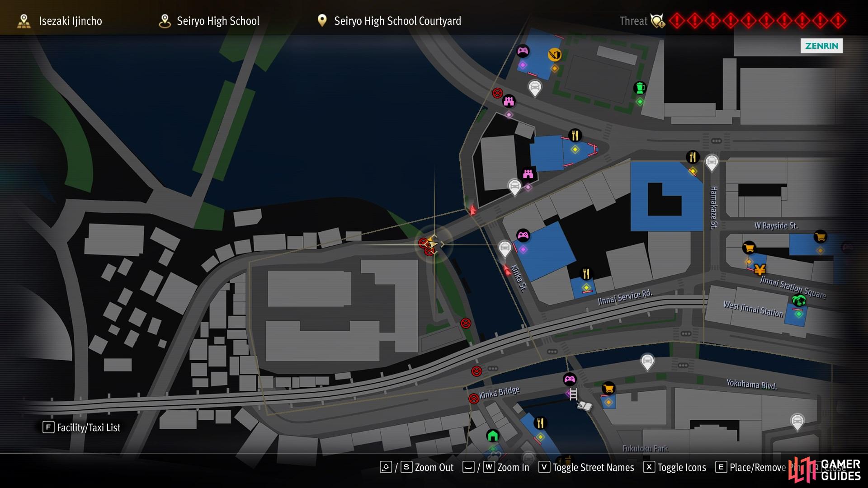The width and height of the screenshot is (868, 488).
Task: Click the open book icon near the ladder
Action: pos(585,406)
